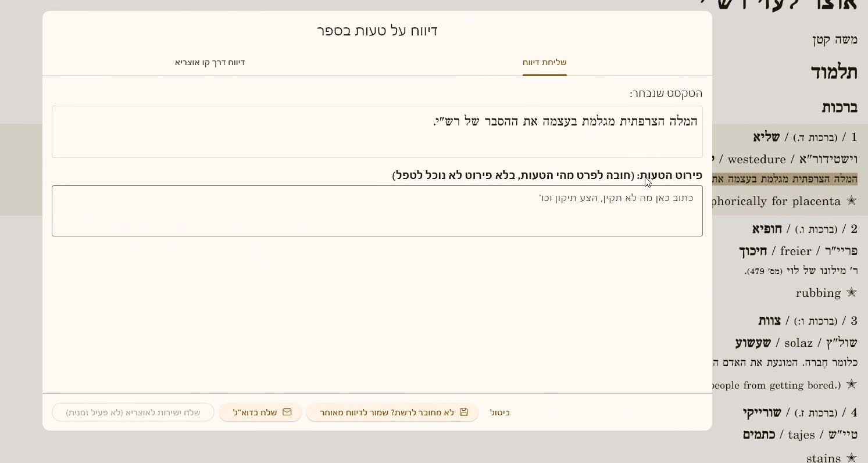This screenshot has width=868, height=463.
Task: Click 'שלח בדוא"ל' to send by email
Action: coord(260,412)
